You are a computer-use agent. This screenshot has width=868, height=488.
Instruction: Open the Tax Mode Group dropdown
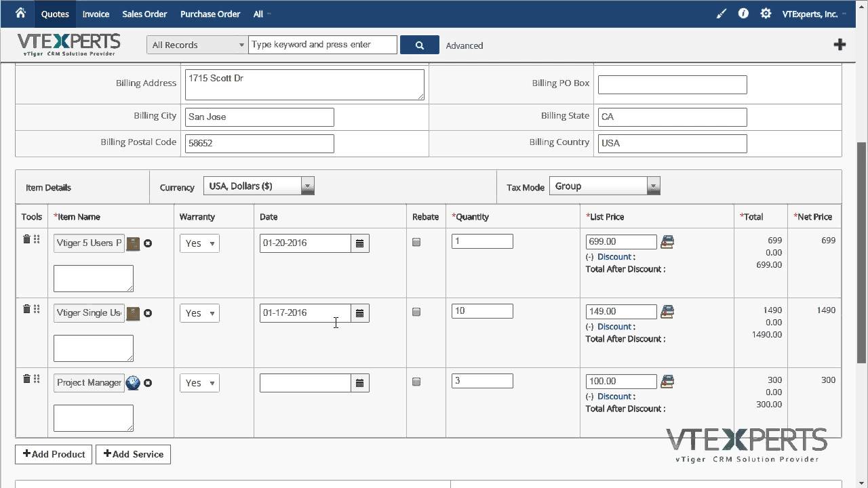[x=604, y=186]
